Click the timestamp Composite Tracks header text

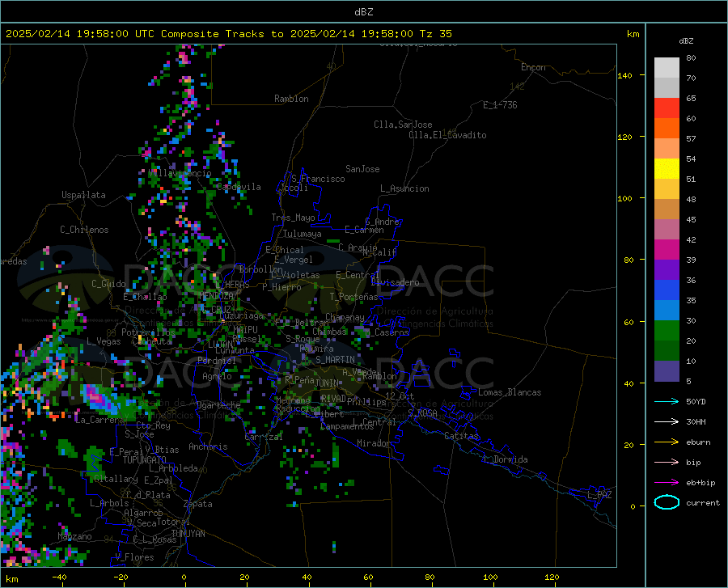[229, 34]
